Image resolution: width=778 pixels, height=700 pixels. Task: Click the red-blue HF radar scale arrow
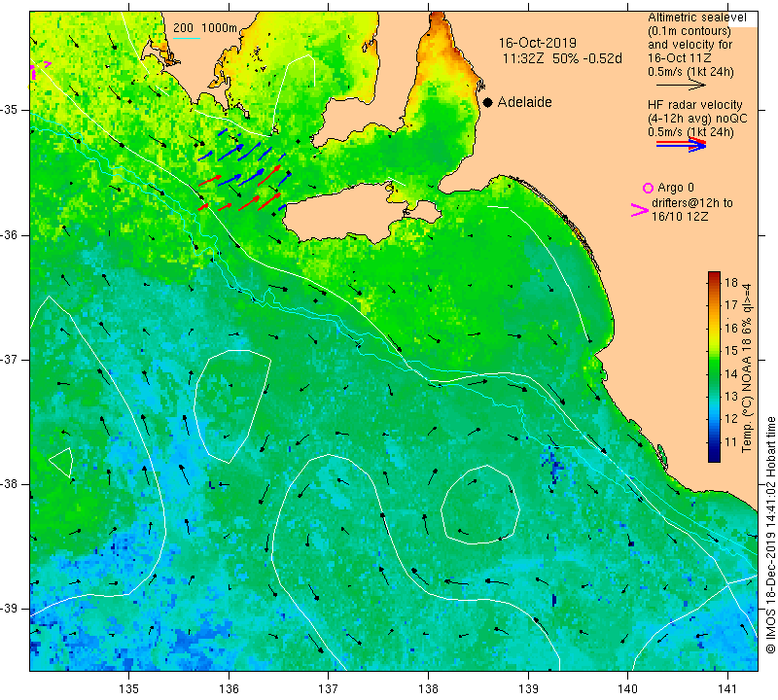click(x=681, y=144)
